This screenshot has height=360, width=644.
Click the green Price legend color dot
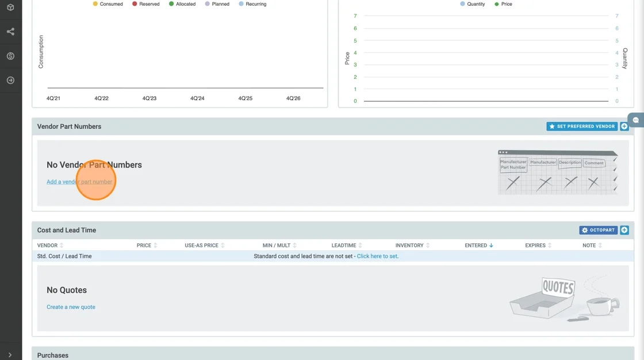497,4
